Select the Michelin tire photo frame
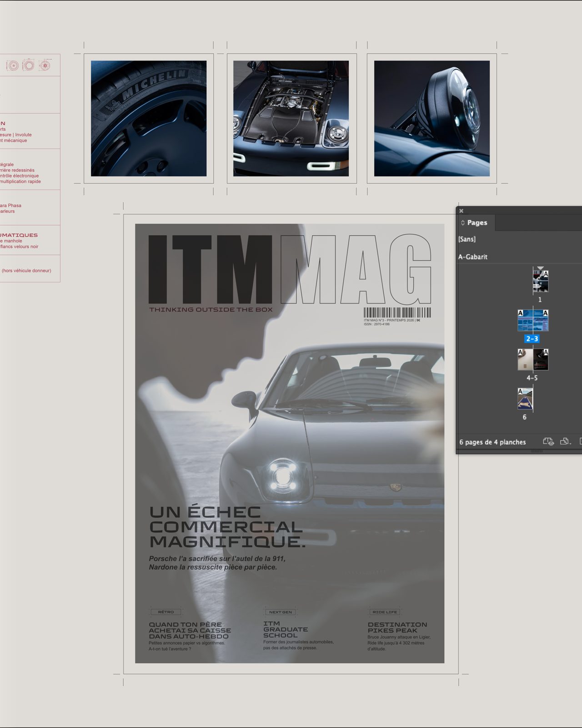Viewport: 582px width, 728px height. 149,118
